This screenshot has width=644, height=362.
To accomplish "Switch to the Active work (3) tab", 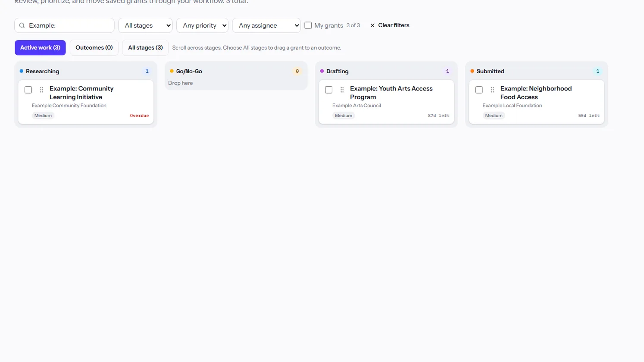I will 40,47.
